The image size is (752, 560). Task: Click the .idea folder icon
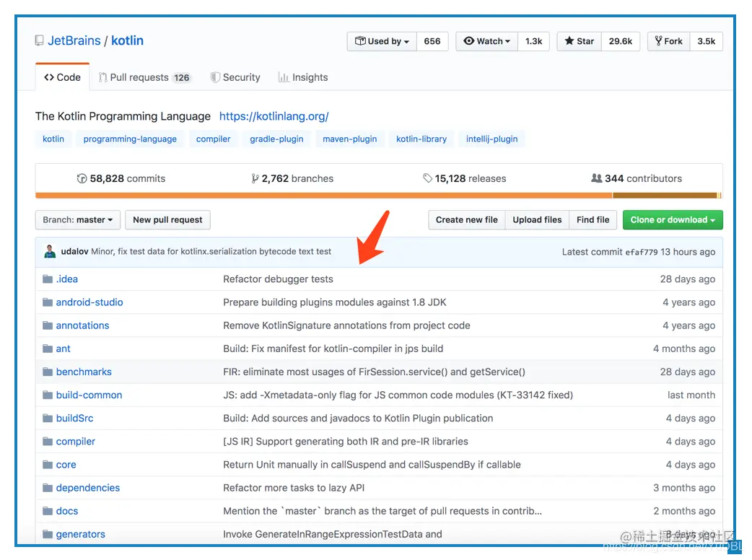(x=48, y=279)
